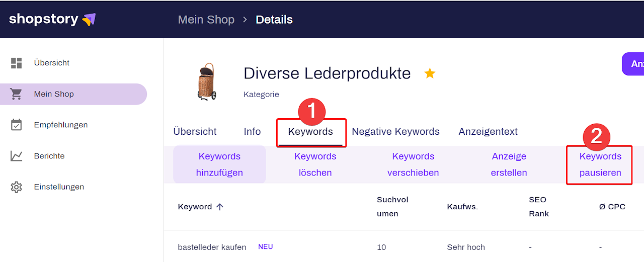The height and width of the screenshot is (262, 644).
Task: Open the Anzeigentext tab
Action: coord(488,132)
